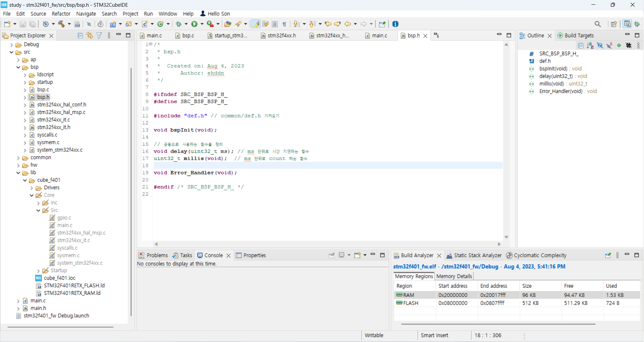Click the Hello Son user menu

point(215,14)
